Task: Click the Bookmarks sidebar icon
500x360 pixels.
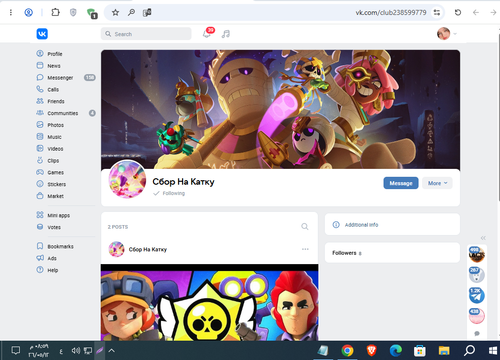Action: 40,246
